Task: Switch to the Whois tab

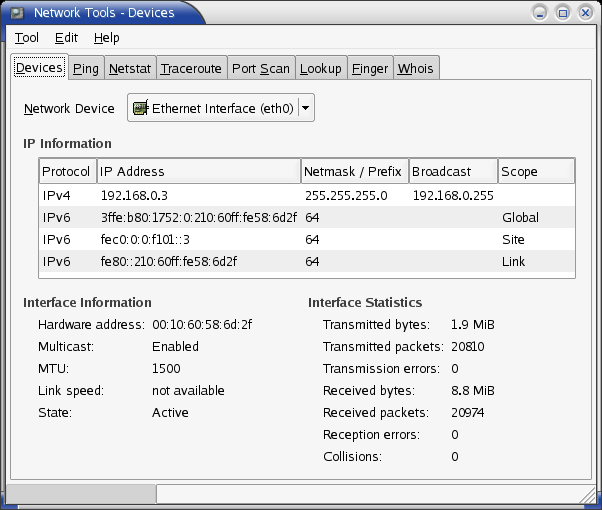Action: 416,68
